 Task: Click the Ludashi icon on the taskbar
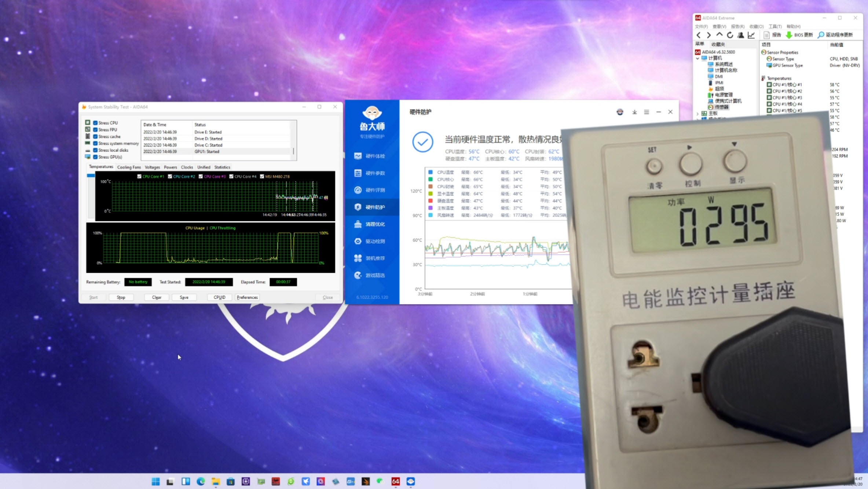(x=410, y=481)
